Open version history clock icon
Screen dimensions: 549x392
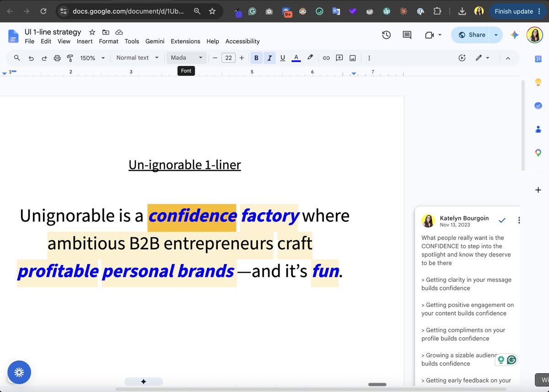(386, 35)
